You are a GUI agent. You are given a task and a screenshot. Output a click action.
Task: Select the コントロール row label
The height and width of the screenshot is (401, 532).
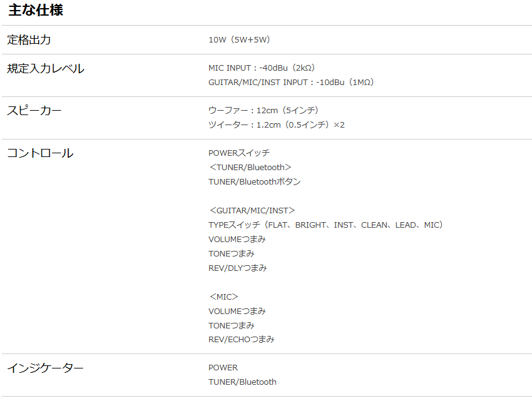click(40, 153)
